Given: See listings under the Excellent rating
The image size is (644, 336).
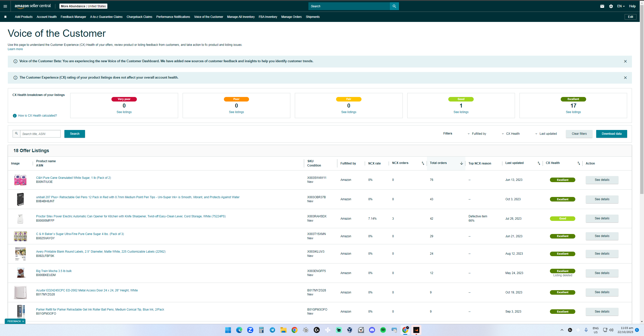Looking at the screenshot, I should click(x=573, y=112).
